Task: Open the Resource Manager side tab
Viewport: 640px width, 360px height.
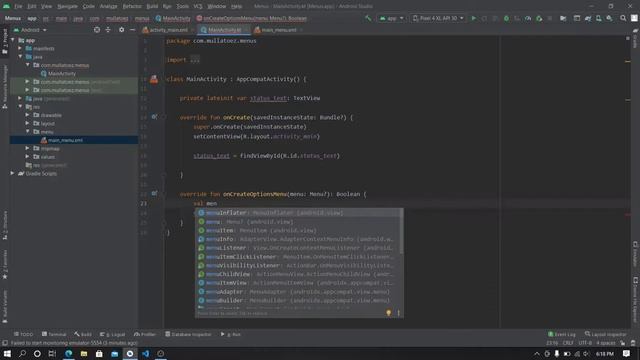Action: click(x=5, y=87)
